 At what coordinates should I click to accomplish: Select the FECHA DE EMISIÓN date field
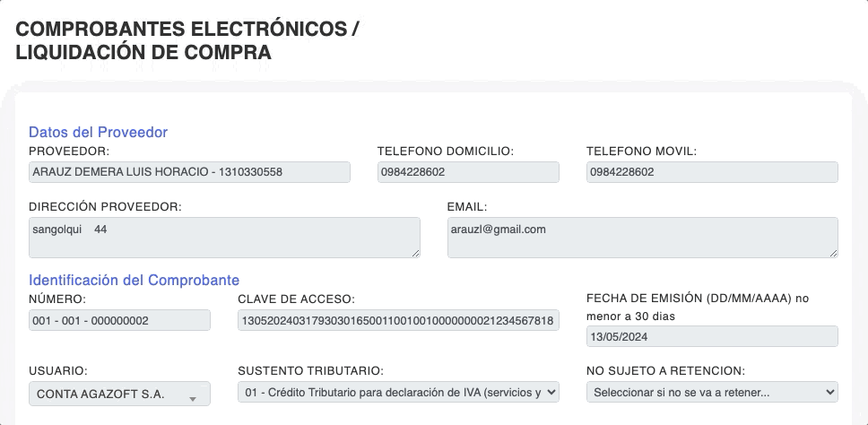coord(712,336)
